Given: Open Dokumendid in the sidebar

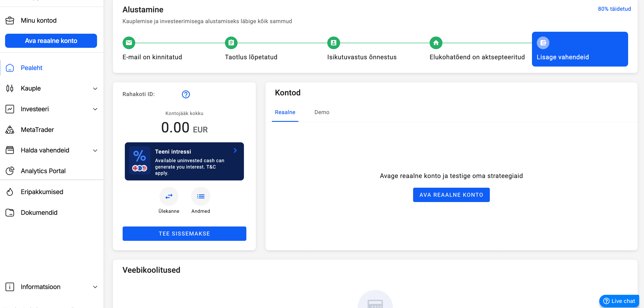Looking at the screenshot, I should (x=52, y=213).
